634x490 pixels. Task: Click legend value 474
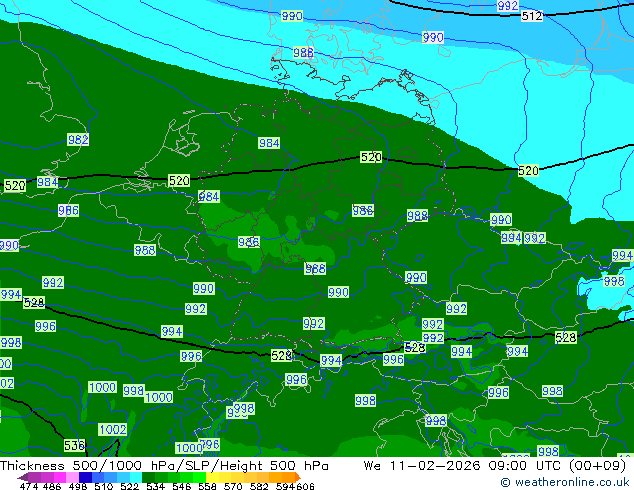tap(29, 486)
